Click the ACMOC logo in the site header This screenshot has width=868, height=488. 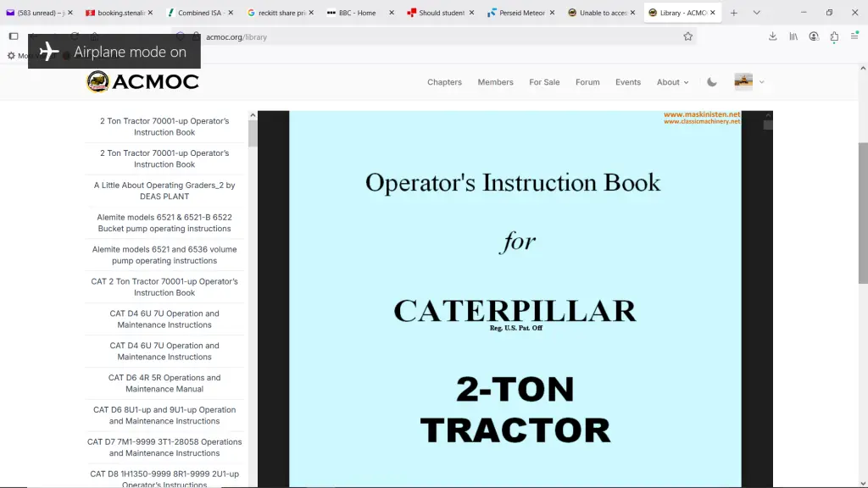142,82
